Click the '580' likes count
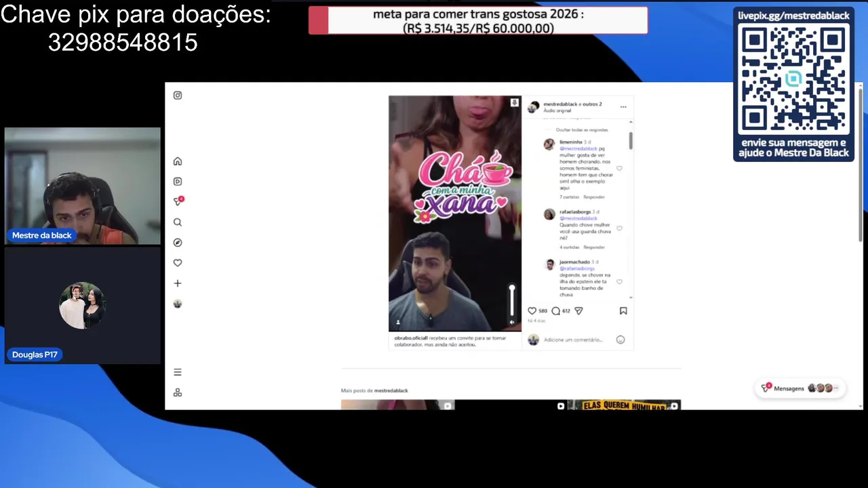This screenshot has height=488, width=868. 543,311
